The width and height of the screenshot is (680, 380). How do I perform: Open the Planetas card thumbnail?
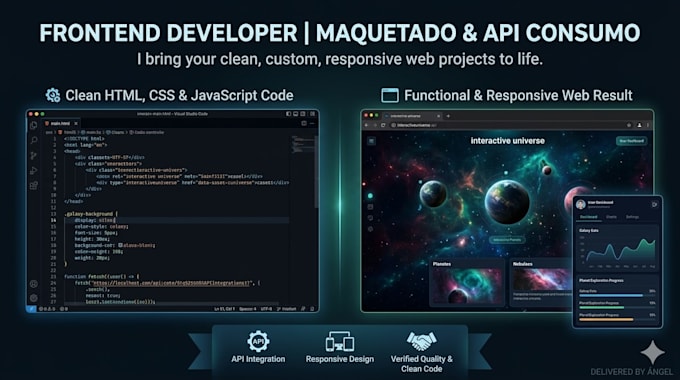pos(467,285)
